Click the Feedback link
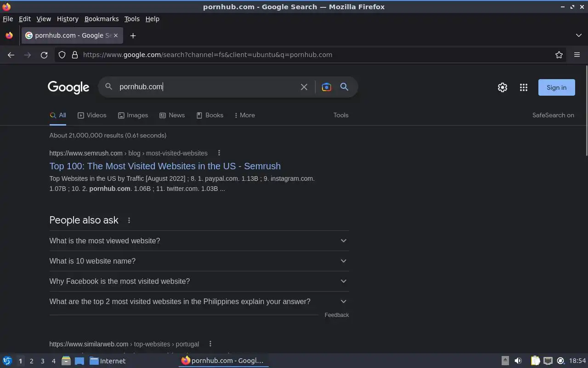This screenshot has height=368, width=588. pos(337,315)
